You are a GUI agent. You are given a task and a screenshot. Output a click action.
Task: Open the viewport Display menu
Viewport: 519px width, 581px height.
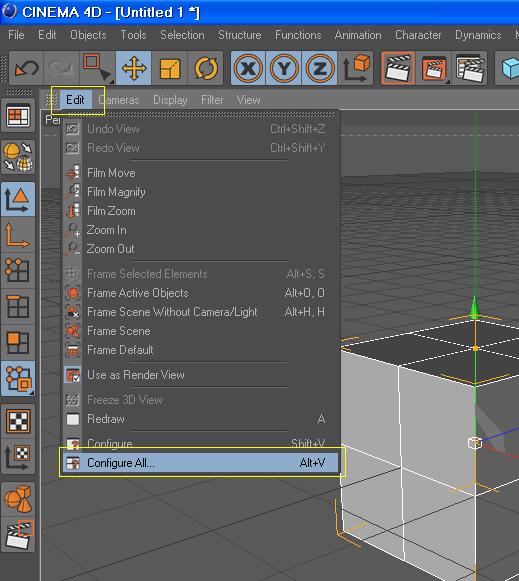click(x=170, y=100)
